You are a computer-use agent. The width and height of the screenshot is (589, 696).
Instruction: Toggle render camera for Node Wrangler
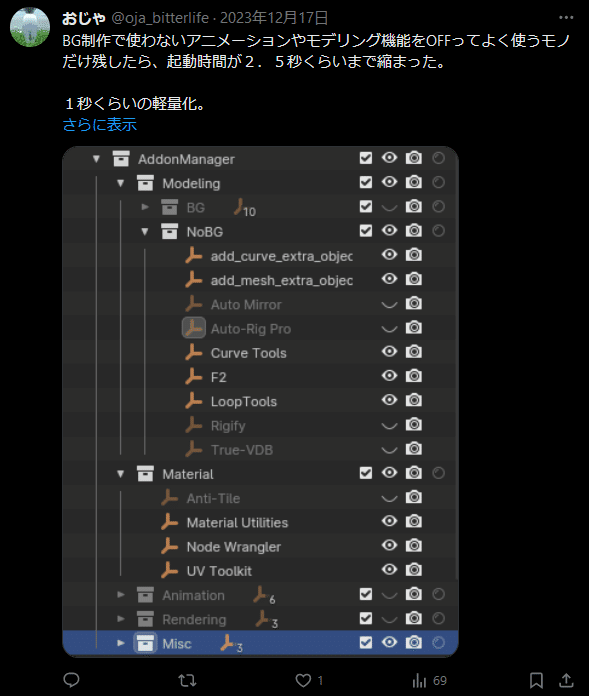coord(414,546)
